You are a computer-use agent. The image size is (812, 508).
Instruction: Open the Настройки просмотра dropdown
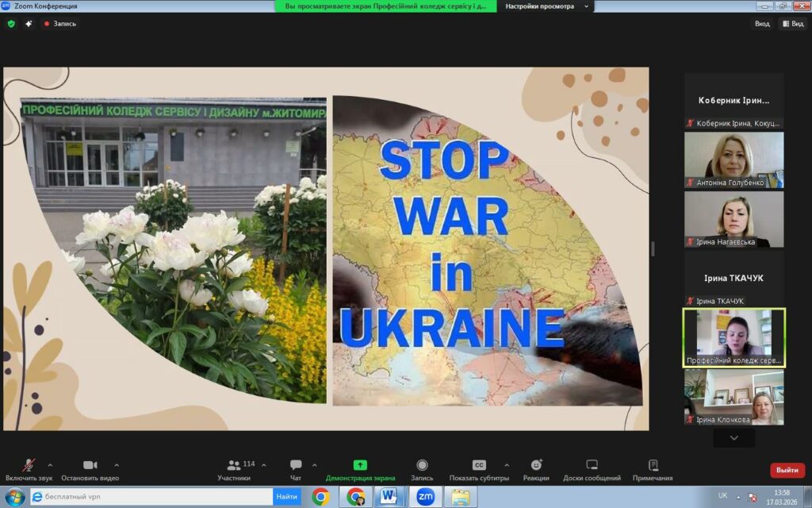tap(548, 6)
